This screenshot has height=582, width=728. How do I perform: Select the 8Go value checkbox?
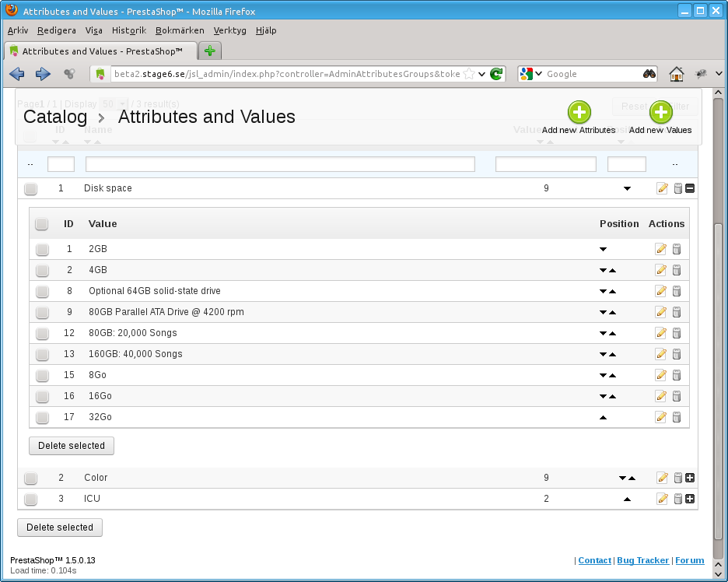coord(42,375)
